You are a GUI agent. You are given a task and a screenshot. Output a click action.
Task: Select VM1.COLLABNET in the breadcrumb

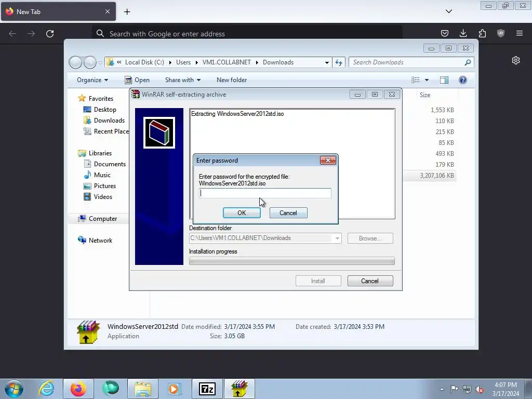click(227, 62)
